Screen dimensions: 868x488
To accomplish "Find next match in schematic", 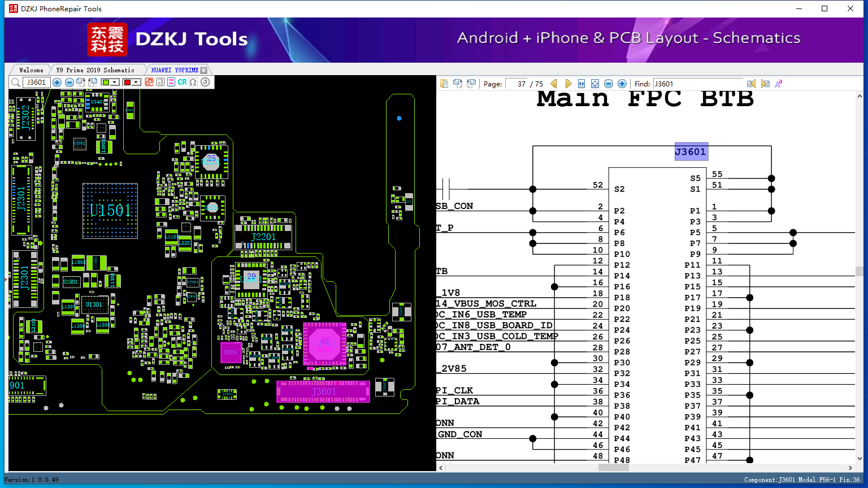I will pos(765,84).
